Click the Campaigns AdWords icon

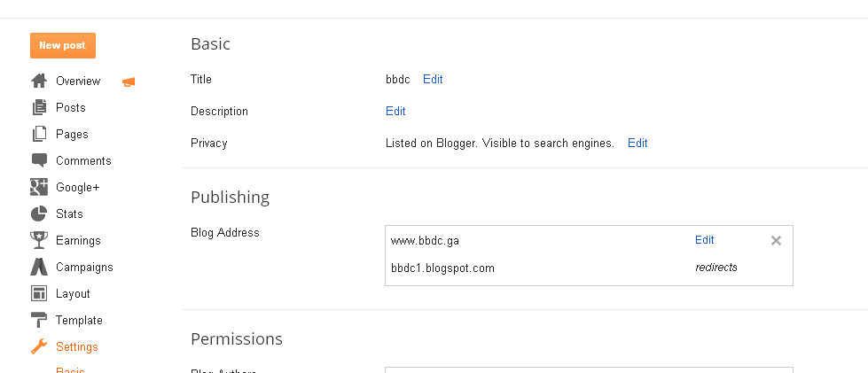tap(39, 267)
